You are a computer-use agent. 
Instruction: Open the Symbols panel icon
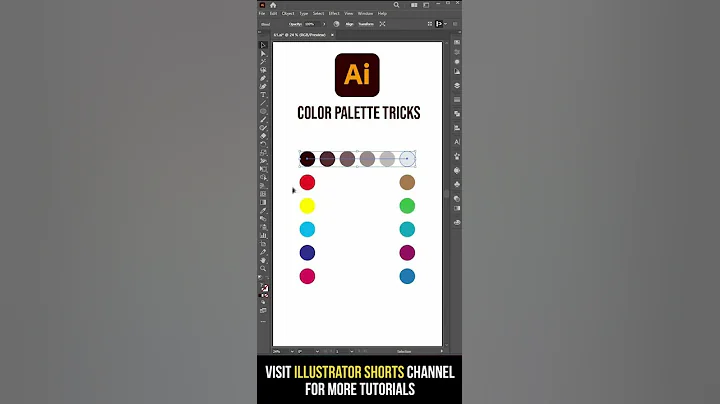tap(457, 184)
